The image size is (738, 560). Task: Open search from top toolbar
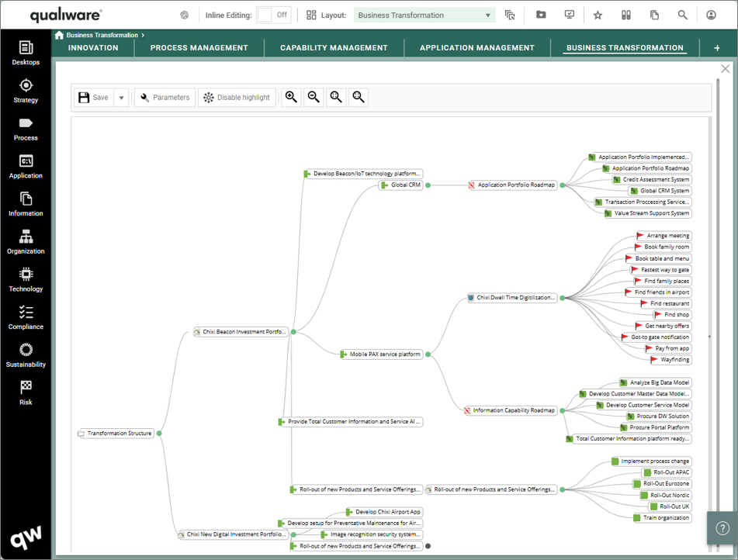(682, 15)
